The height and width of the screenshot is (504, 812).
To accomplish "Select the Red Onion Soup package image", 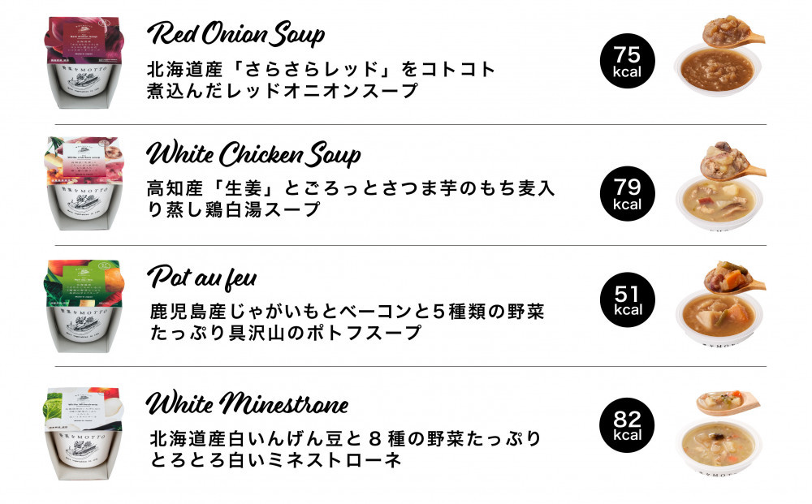I will pyautogui.click(x=84, y=62).
